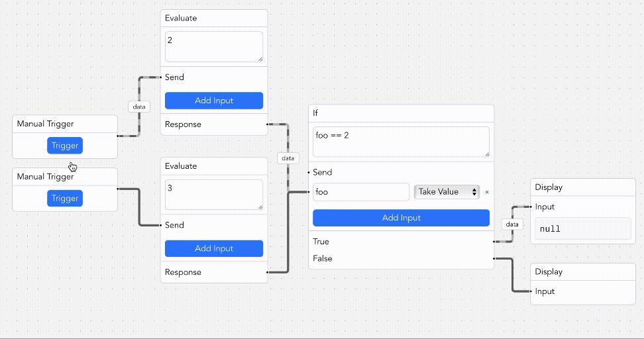Focus the 'foo == 2' condition text area
This screenshot has width=644, height=339.
(401, 142)
